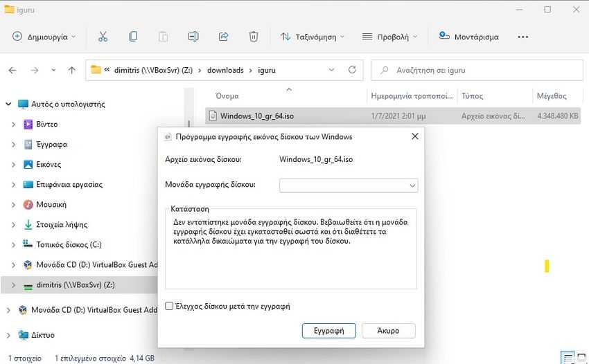
Task: Select Δίκτυο in the sidebar
Action: pyautogui.click(x=43, y=335)
